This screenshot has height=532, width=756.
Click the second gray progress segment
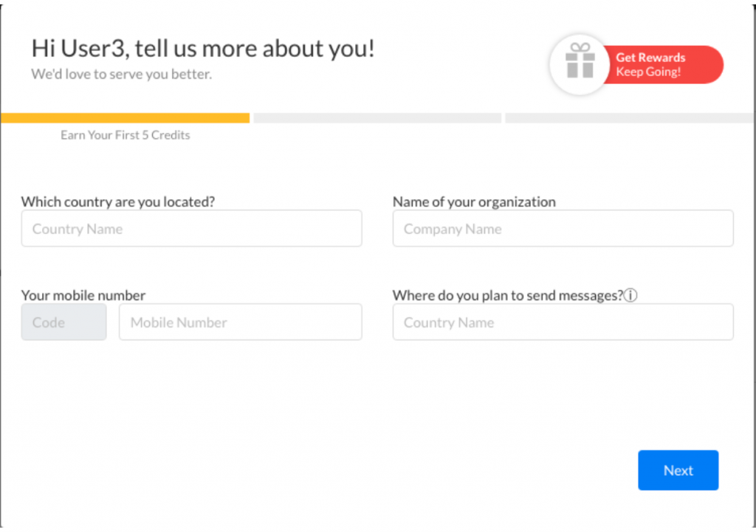[x=377, y=118]
